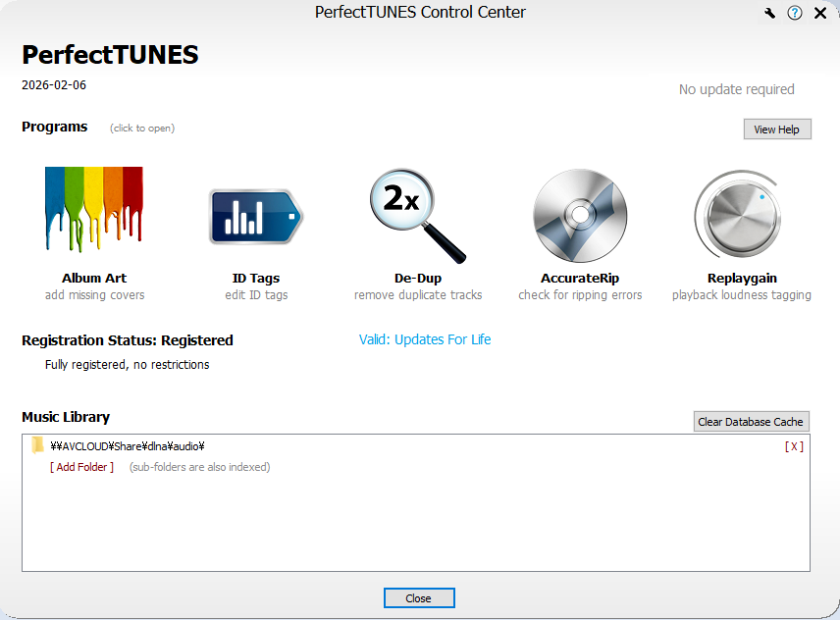This screenshot has height=620, width=840.
Task: Click the question mark help icon
Action: tap(795, 13)
